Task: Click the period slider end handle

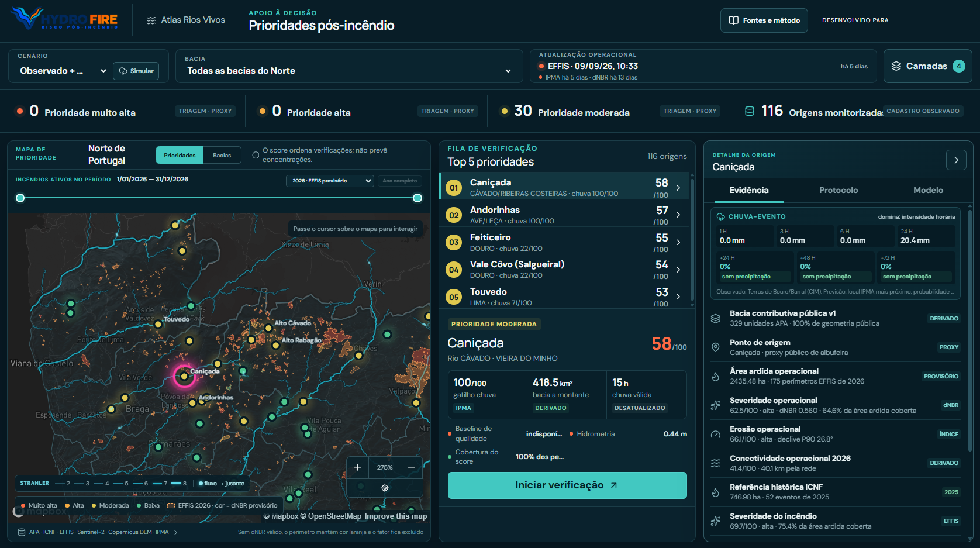Action: tap(417, 198)
